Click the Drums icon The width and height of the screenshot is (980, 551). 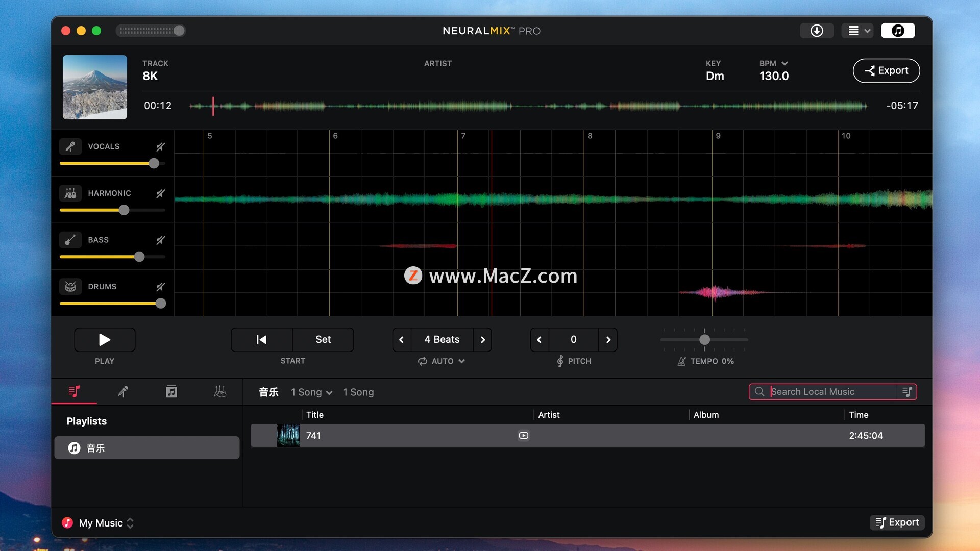tap(70, 287)
